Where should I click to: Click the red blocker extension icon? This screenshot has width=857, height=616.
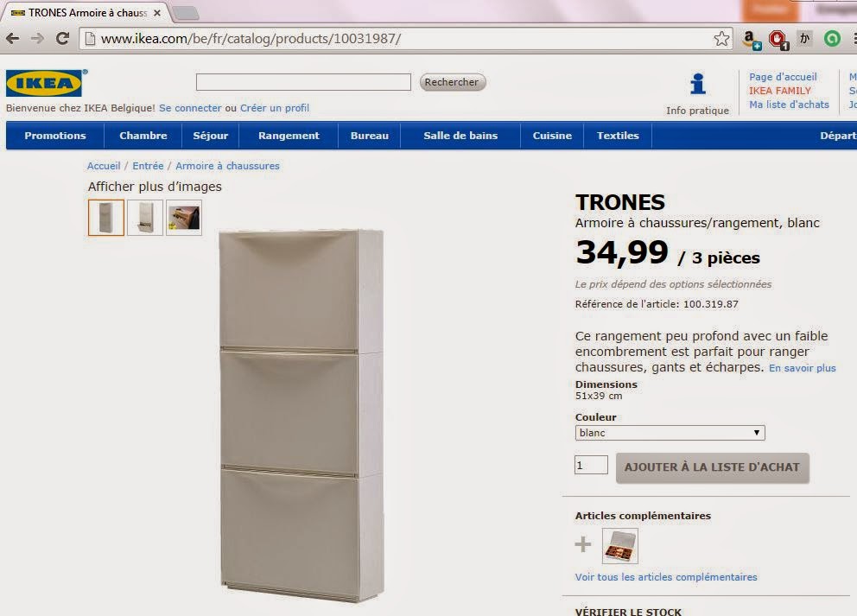(x=778, y=40)
